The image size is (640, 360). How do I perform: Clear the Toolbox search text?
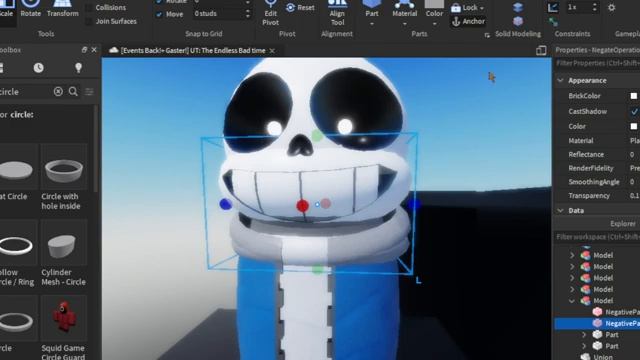(x=58, y=91)
